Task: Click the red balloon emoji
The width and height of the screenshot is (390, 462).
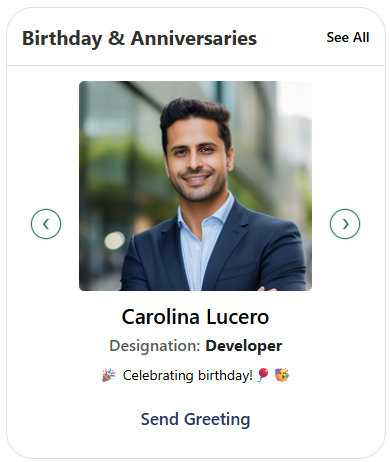Action: [x=263, y=375]
